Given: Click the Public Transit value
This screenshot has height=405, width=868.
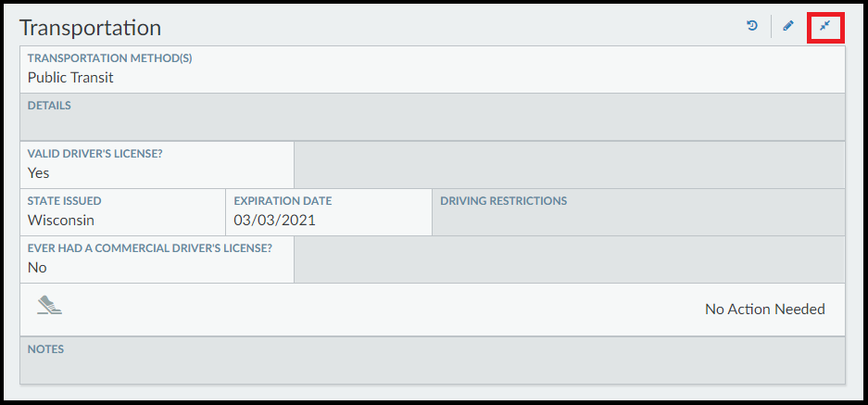Looking at the screenshot, I should coord(70,78).
